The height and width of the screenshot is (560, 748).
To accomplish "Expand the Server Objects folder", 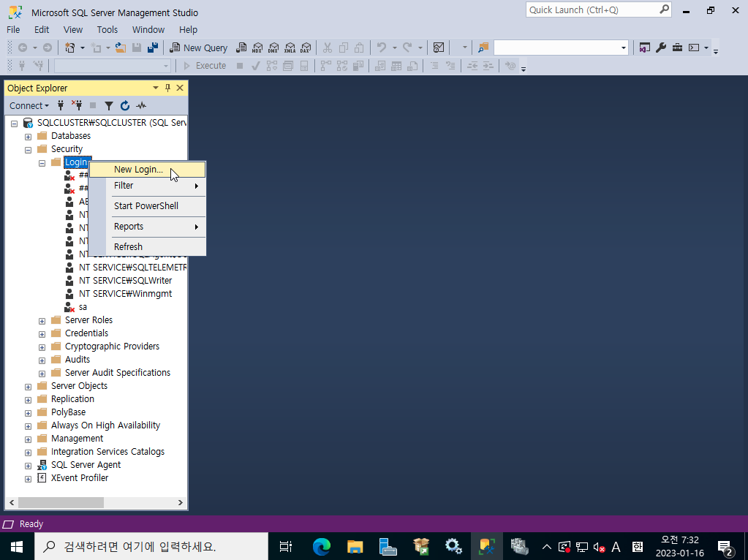I will pyautogui.click(x=28, y=387).
